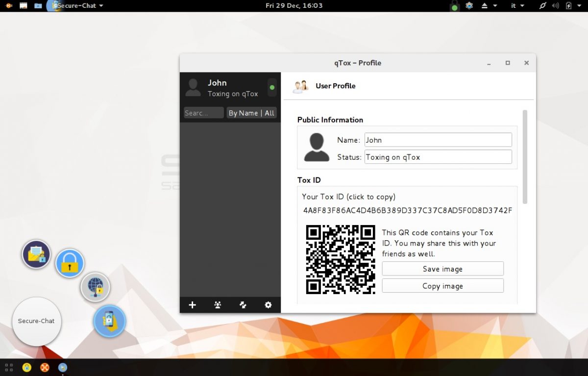The height and width of the screenshot is (376, 588).
Task: Click the volume speaker tray icon
Action: click(556, 6)
